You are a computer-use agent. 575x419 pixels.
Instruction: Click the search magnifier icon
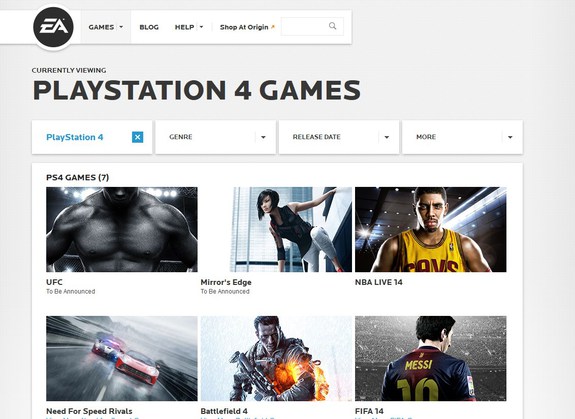(x=332, y=26)
